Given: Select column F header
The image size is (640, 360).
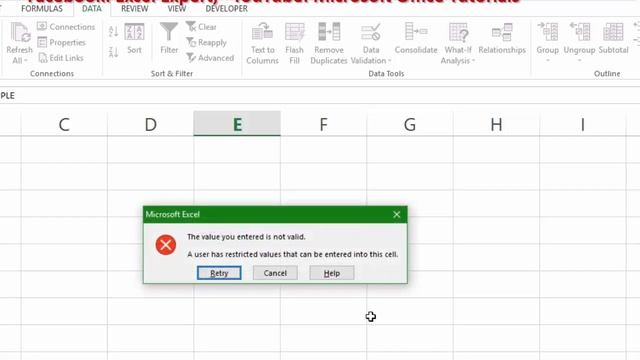Looking at the screenshot, I should point(324,124).
